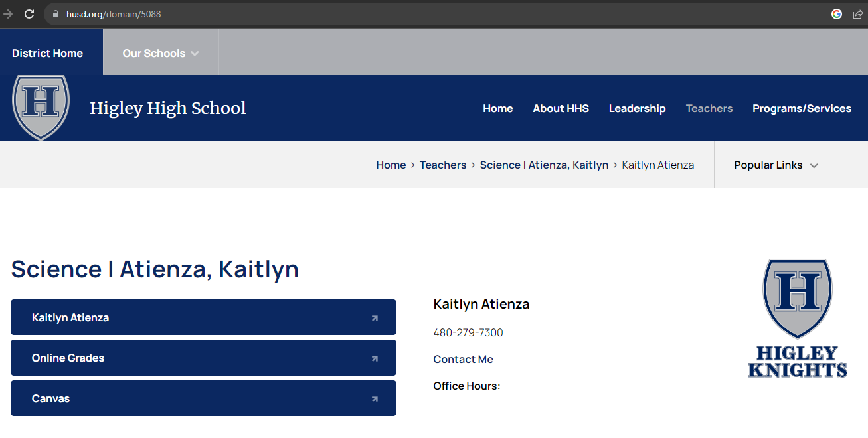Click the share page icon

click(858, 14)
